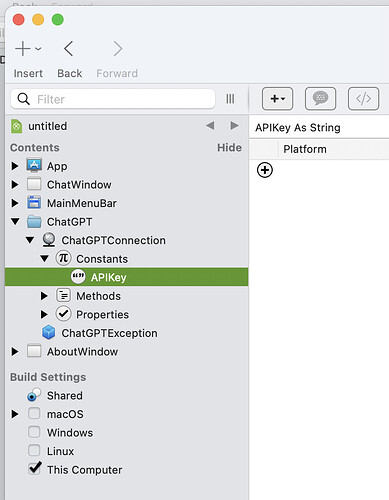Select the ChatGPTConnection socket icon
Viewport: 389px width, 500px height.
[x=49, y=240]
